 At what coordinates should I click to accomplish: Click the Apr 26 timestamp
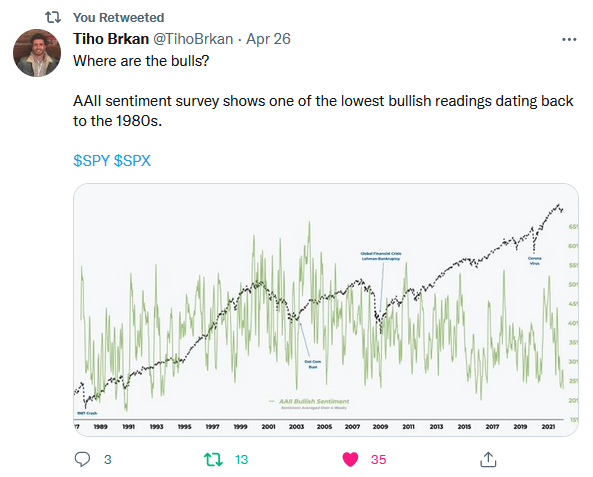coord(268,39)
